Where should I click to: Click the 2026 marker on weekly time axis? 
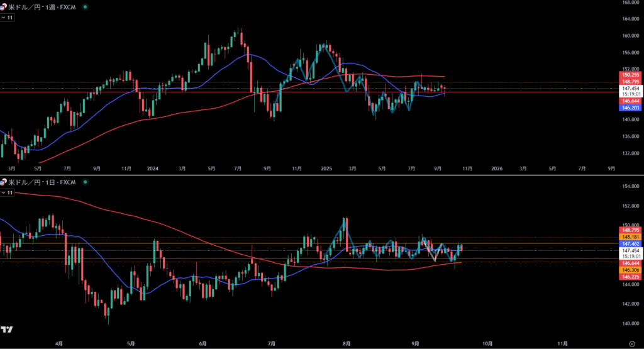tap(497, 169)
